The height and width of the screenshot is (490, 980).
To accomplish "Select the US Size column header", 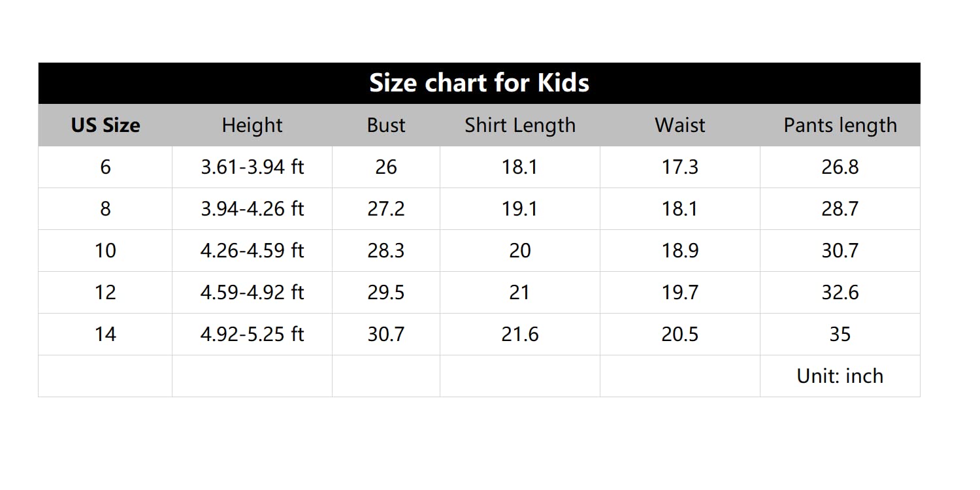I will [105, 125].
